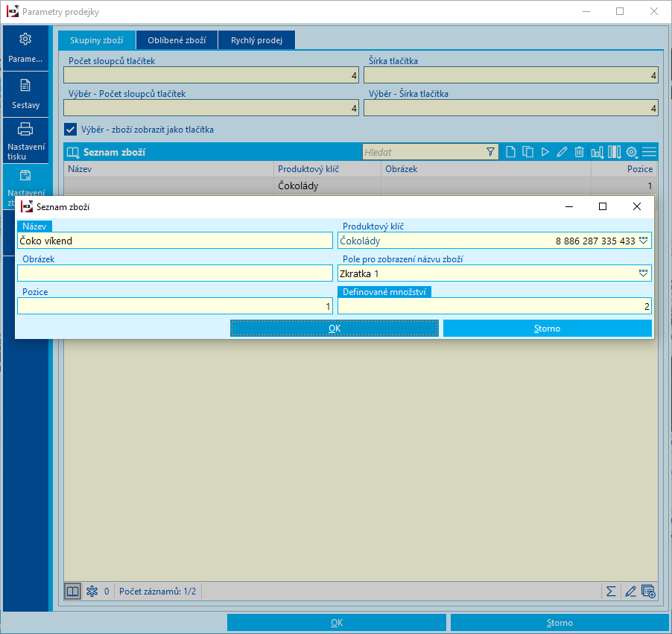Click the Šířka tlačítka field
The image size is (672, 634).
(x=511, y=75)
